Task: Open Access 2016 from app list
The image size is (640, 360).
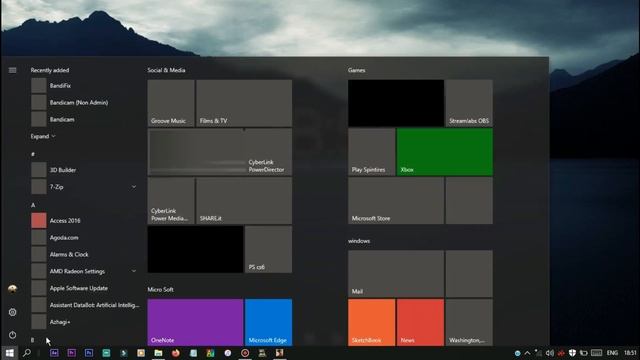Action: coord(85,220)
